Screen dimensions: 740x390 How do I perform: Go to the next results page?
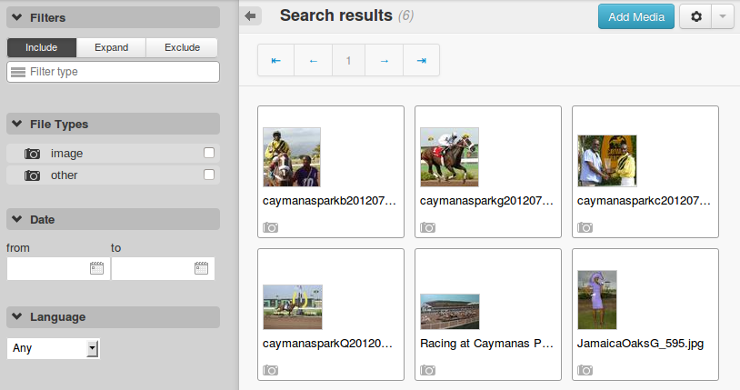[x=384, y=60]
